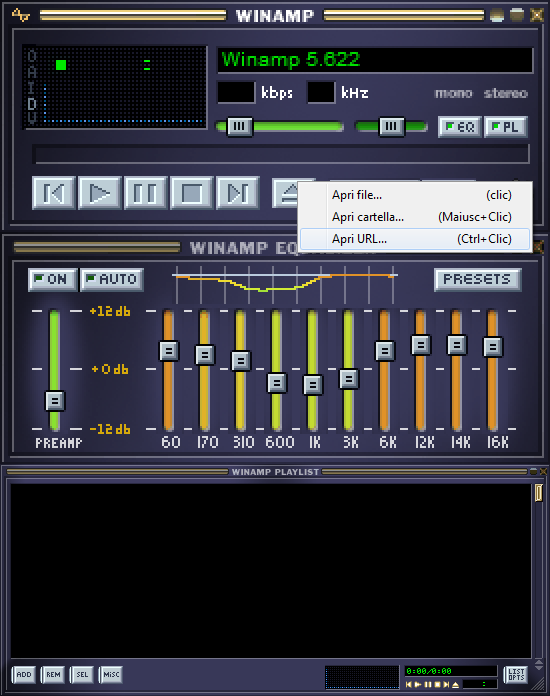Viewport: 550px width, 696px height.
Task: Click the 3K band slider handle
Action: click(x=349, y=379)
